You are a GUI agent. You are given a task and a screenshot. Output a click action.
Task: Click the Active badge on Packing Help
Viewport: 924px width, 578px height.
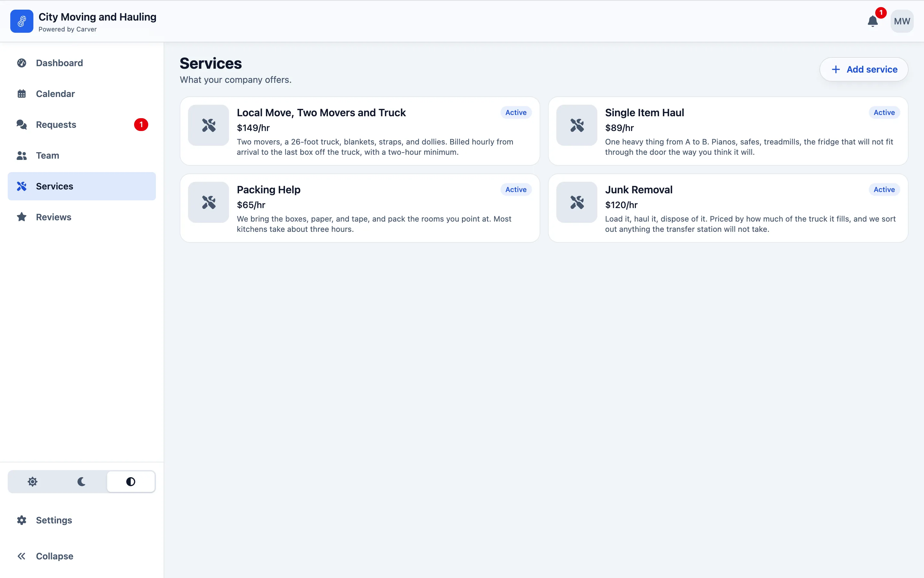click(516, 189)
